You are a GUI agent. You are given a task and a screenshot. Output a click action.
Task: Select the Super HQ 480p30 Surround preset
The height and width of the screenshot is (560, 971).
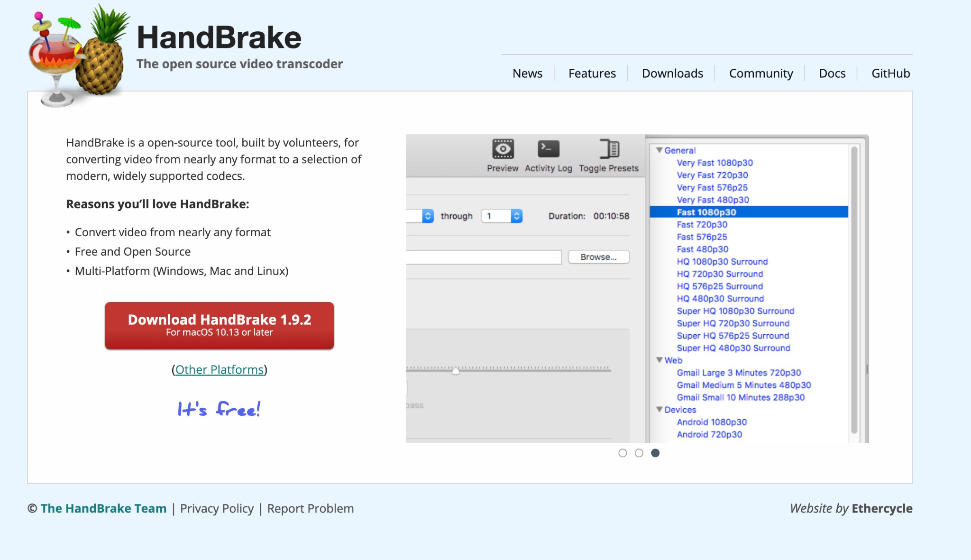click(733, 348)
